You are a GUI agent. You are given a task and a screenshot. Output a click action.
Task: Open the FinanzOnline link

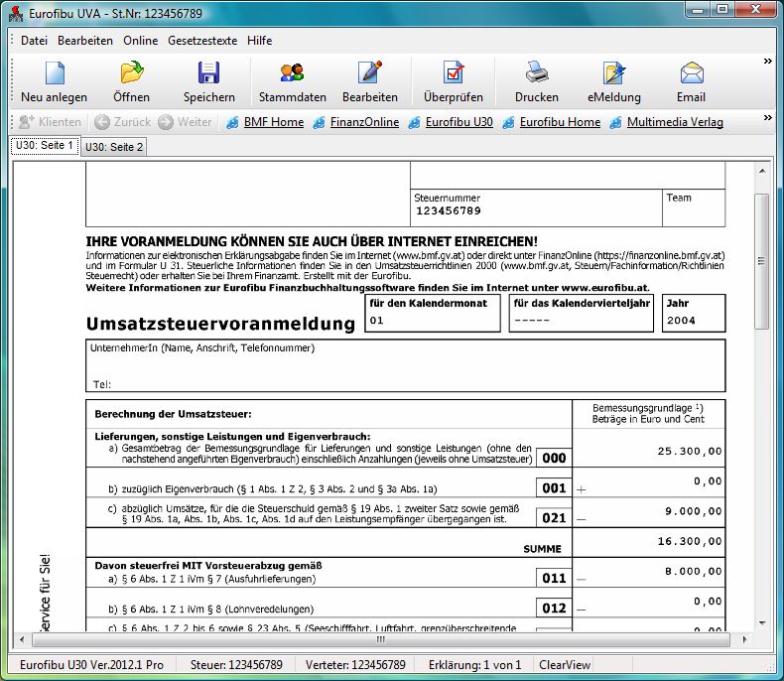pos(364,122)
